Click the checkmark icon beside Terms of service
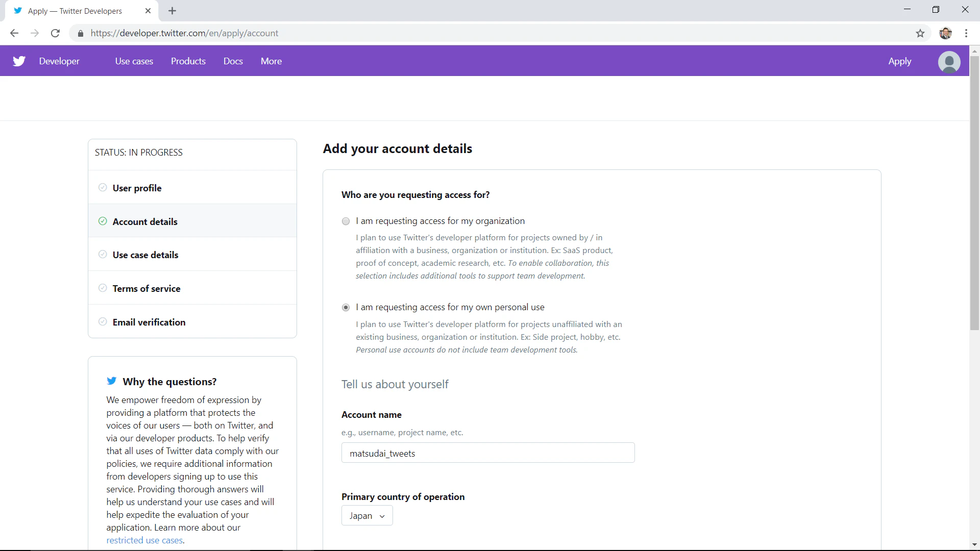This screenshot has height=551, width=980. tap(103, 288)
